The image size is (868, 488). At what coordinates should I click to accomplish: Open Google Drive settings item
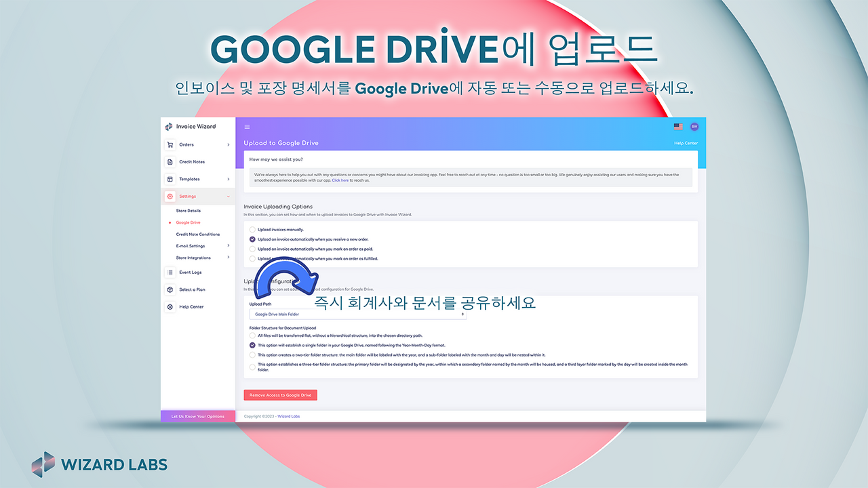coord(188,222)
